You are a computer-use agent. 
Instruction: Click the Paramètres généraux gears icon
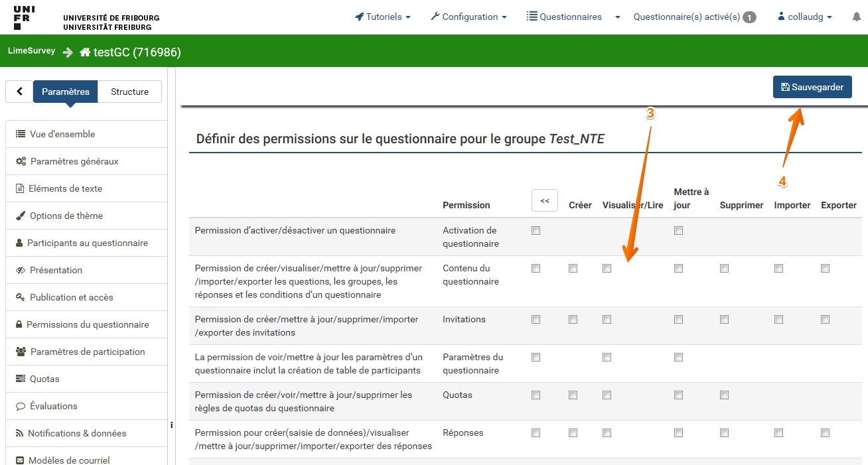(x=21, y=161)
